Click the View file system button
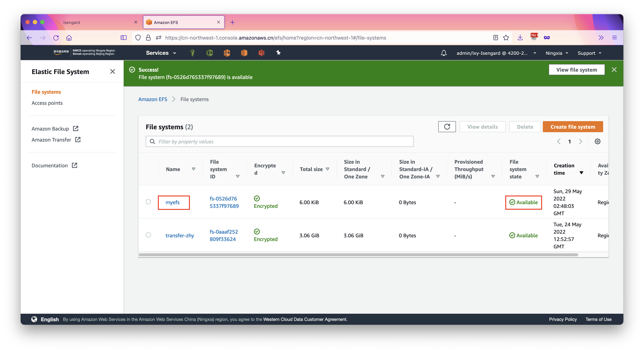The width and height of the screenshot is (644, 352). tap(576, 70)
